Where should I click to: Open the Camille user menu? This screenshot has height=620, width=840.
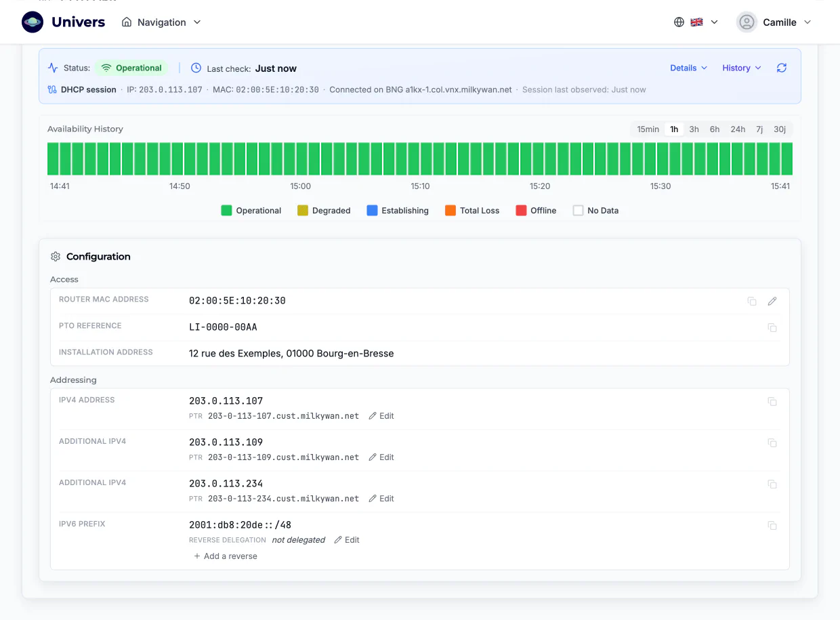pos(774,22)
